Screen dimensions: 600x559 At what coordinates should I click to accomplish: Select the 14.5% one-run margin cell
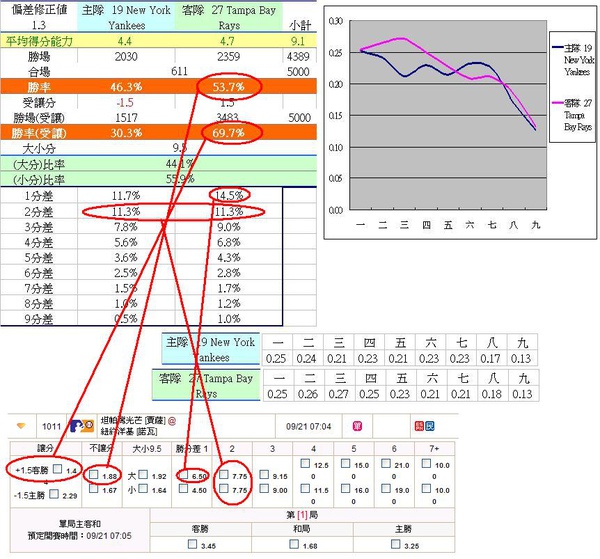pos(228,196)
